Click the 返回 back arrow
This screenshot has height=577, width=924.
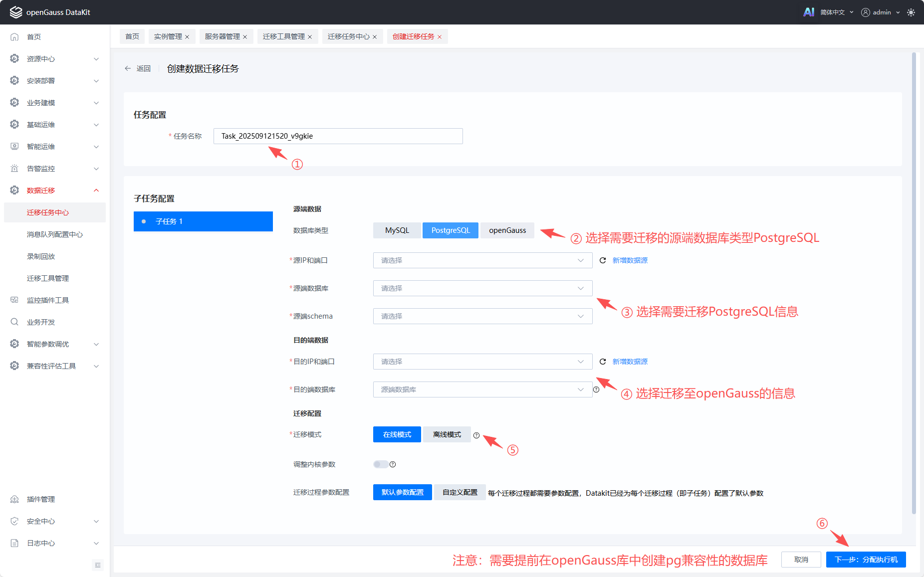(x=128, y=69)
